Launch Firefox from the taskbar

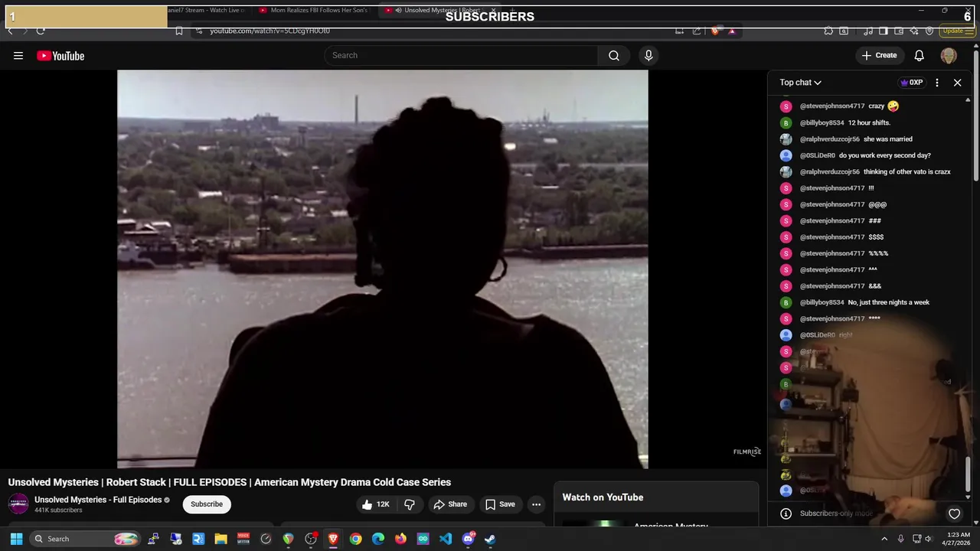coord(400,539)
